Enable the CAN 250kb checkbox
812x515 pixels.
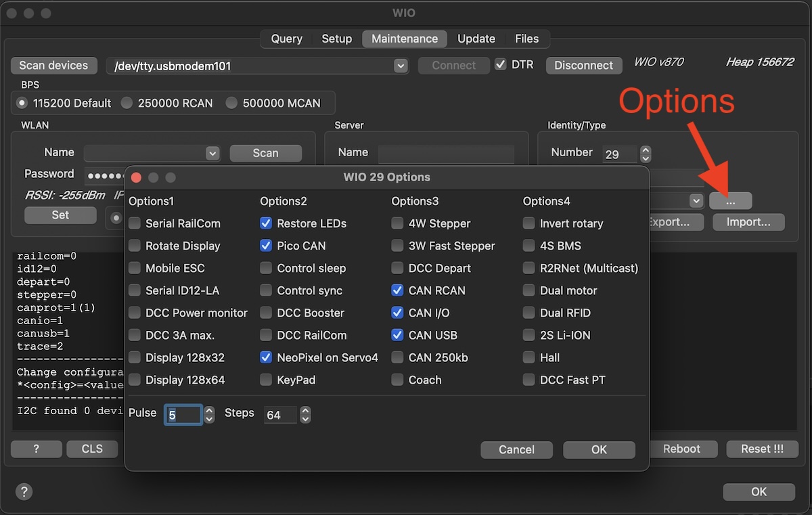click(x=397, y=357)
